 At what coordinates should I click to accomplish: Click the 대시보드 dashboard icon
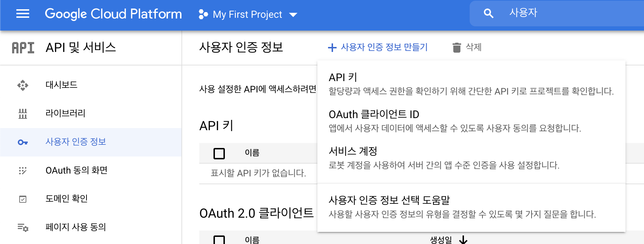23,85
